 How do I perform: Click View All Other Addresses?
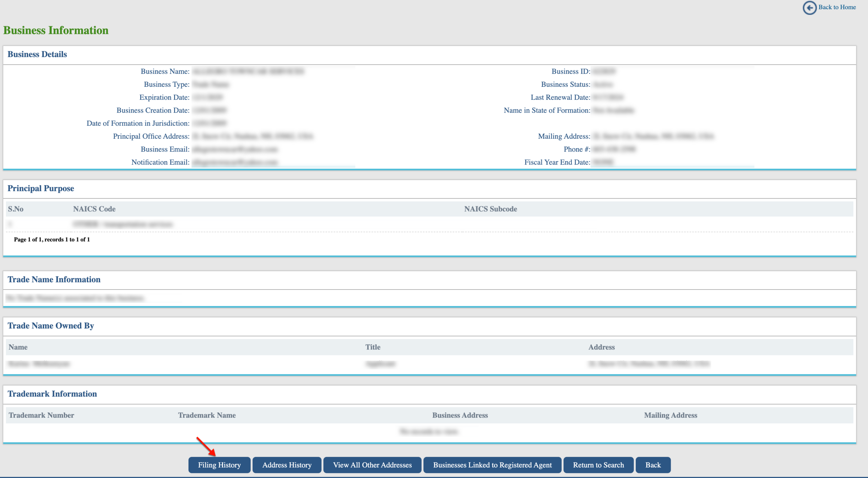pos(372,465)
